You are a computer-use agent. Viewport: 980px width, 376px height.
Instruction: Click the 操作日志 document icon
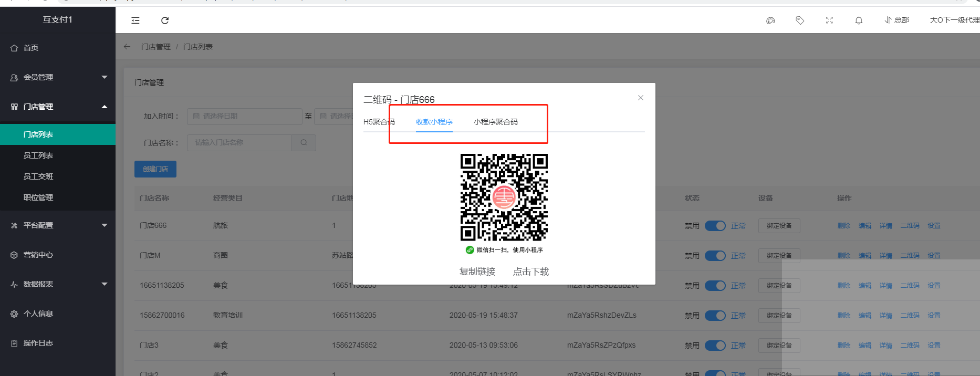pyautogui.click(x=14, y=343)
